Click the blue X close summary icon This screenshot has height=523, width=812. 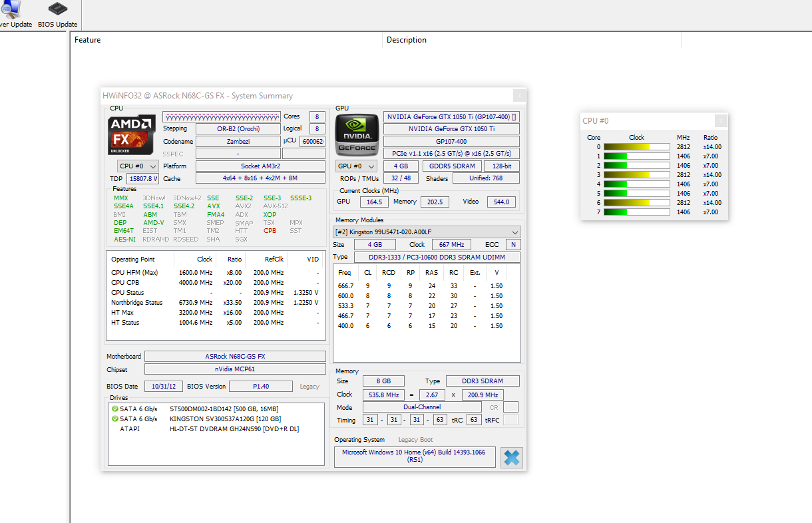(512, 457)
